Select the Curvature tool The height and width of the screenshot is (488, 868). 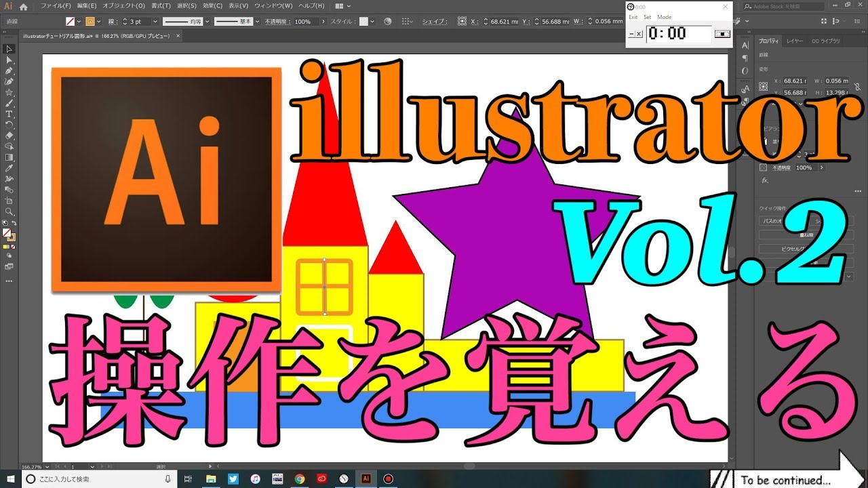click(9, 81)
